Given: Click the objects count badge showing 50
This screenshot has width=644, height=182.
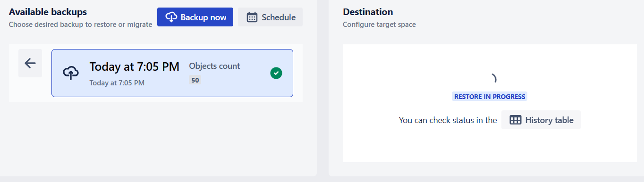Looking at the screenshot, I should coord(195,80).
